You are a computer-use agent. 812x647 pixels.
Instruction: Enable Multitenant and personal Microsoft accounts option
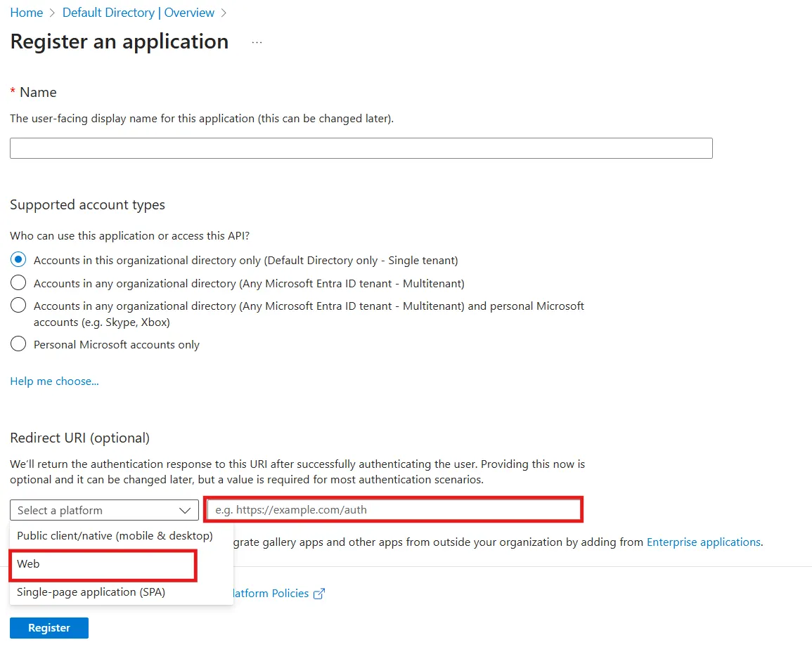pos(18,305)
